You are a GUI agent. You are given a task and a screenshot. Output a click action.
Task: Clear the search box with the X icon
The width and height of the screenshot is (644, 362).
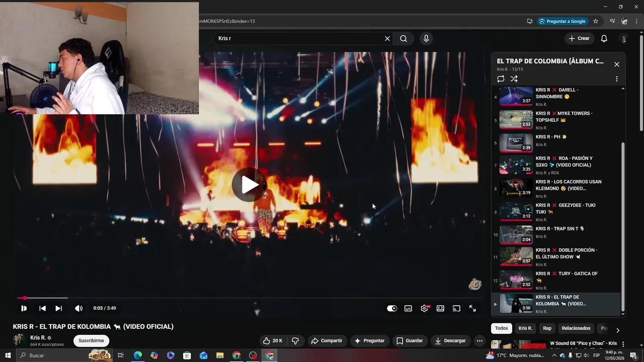pos(387,38)
